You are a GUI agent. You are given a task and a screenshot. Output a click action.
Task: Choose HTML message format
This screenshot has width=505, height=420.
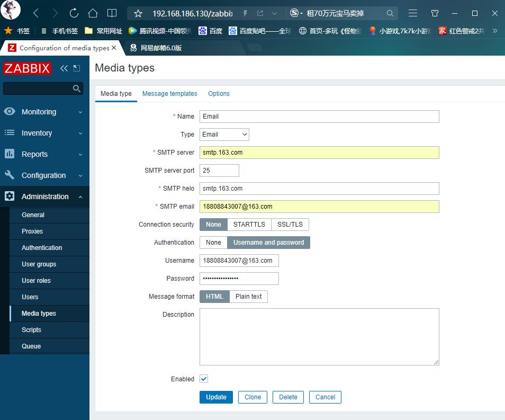[x=214, y=296]
